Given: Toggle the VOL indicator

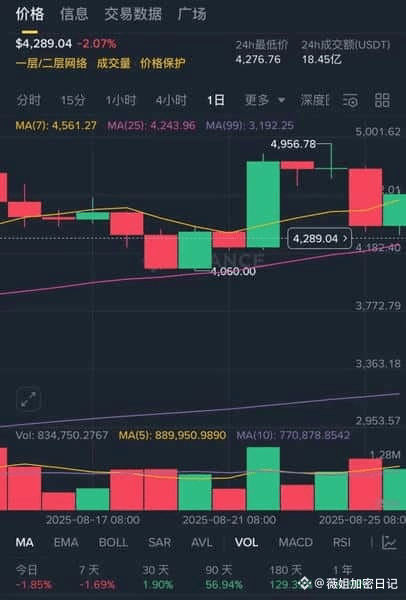Looking at the screenshot, I should [246, 542].
